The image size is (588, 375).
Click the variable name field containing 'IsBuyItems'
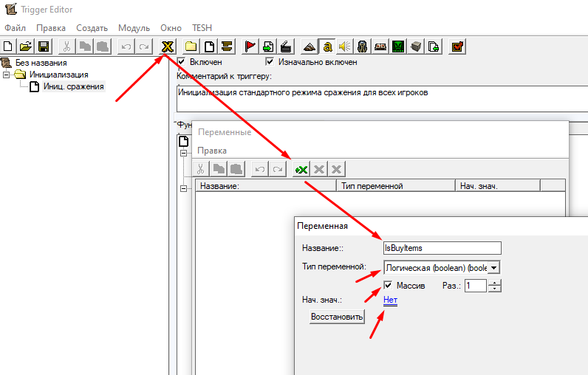pyautogui.click(x=442, y=248)
